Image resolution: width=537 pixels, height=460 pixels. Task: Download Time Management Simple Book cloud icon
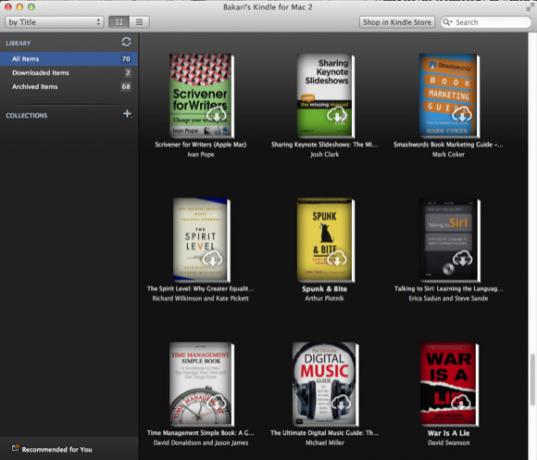pyautogui.click(x=216, y=403)
